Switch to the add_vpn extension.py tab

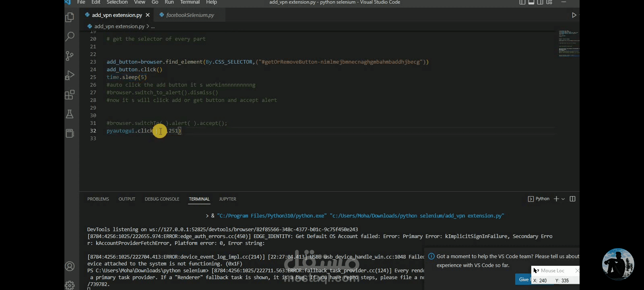[117, 15]
